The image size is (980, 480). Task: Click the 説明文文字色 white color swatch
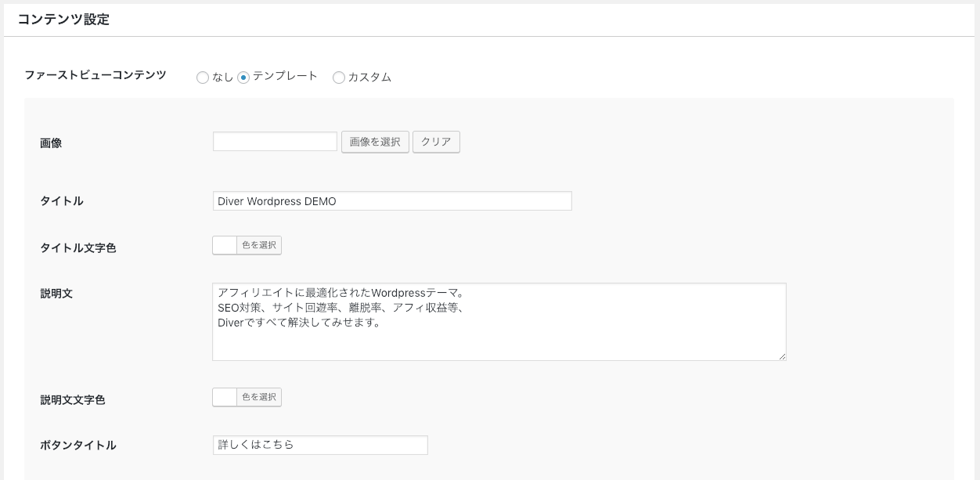[225, 397]
